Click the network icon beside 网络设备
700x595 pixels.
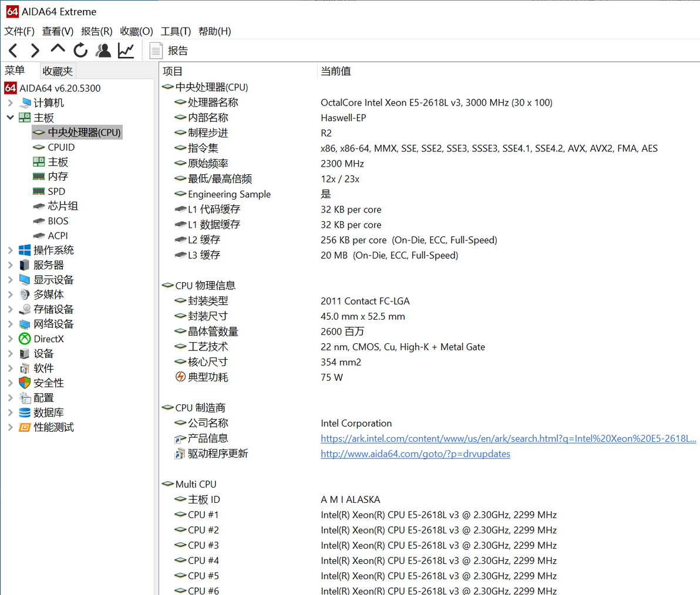tap(25, 324)
